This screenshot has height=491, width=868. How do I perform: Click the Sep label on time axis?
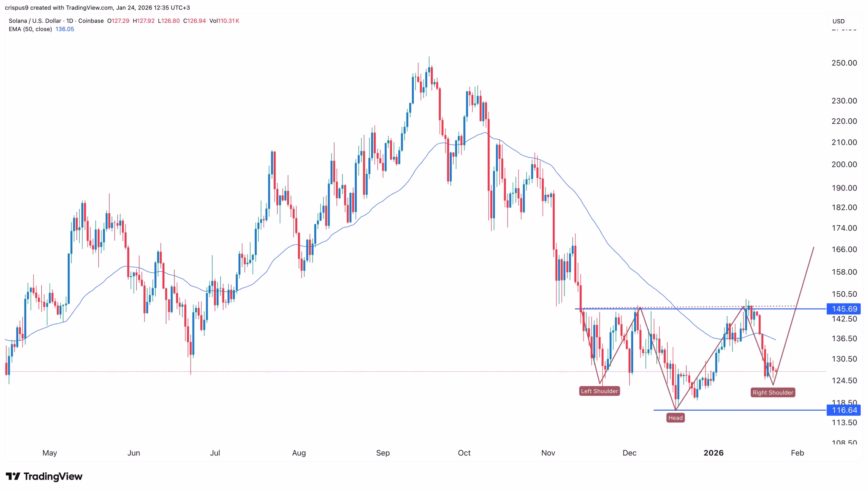coord(383,453)
